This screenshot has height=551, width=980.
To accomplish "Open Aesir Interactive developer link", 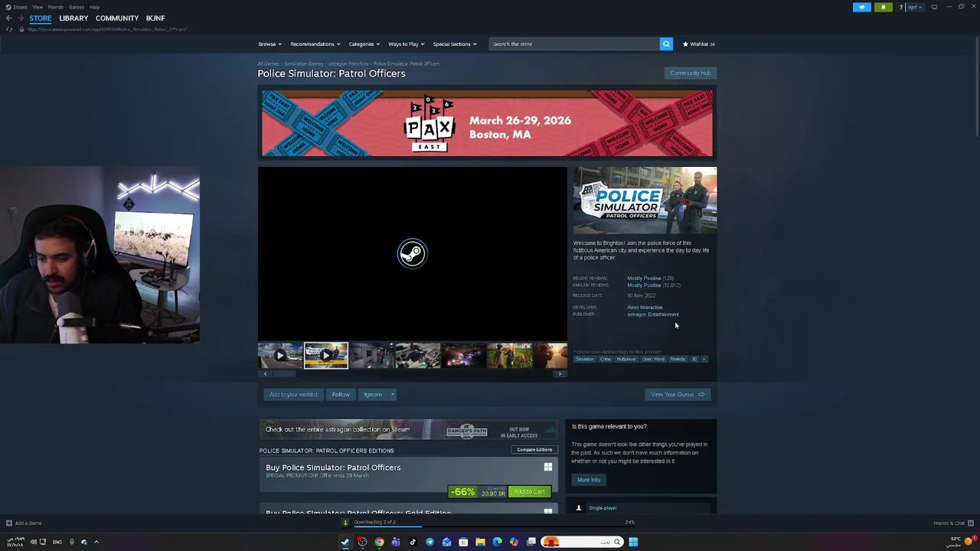I will 645,308.
